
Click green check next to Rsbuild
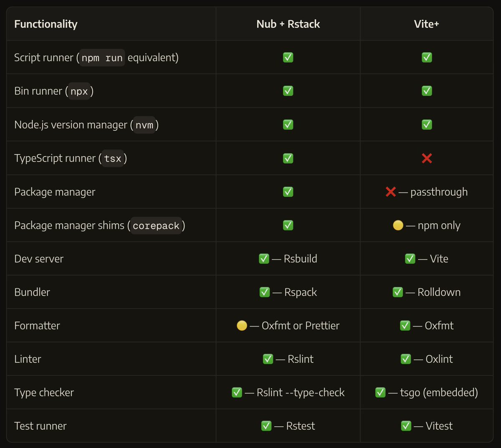[264, 259]
